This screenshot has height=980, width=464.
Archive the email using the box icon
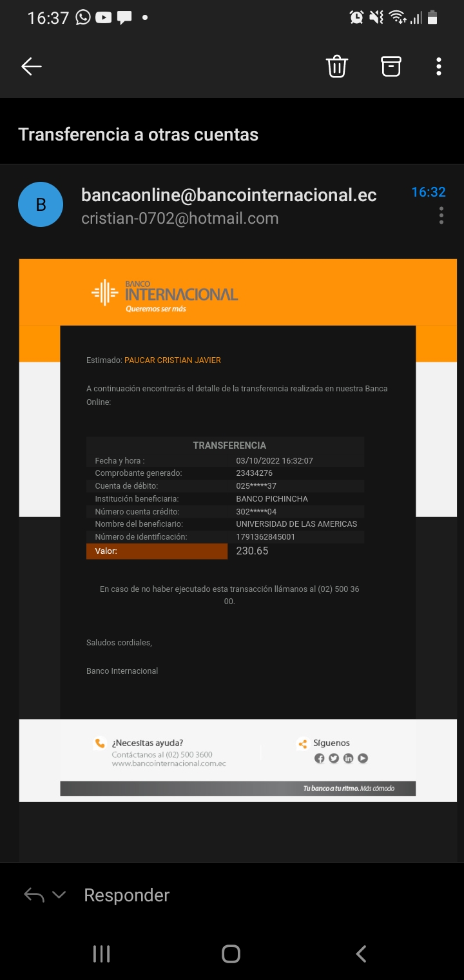click(x=391, y=66)
